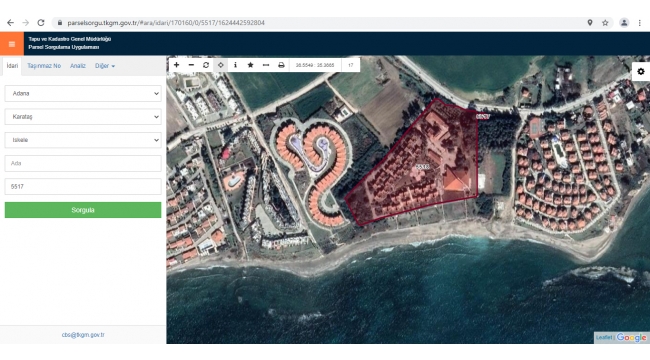
Task: Click the green Sorgula button
Action: pos(83,210)
